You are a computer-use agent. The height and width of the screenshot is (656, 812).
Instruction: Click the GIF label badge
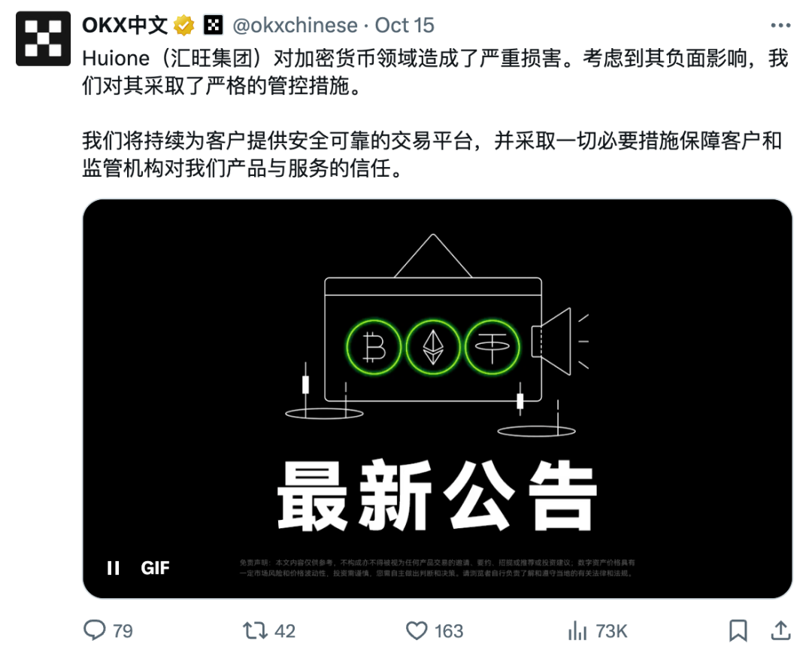coord(156,568)
